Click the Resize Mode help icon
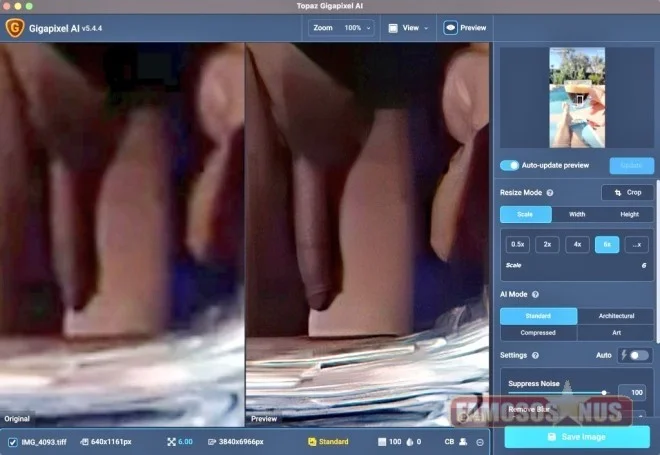Viewport: 660px width, 455px height. pyautogui.click(x=550, y=192)
